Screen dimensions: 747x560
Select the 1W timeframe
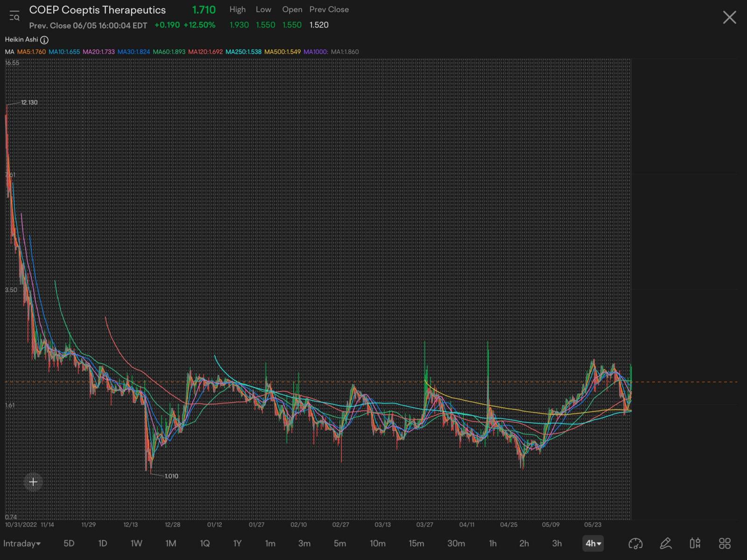pos(136,543)
